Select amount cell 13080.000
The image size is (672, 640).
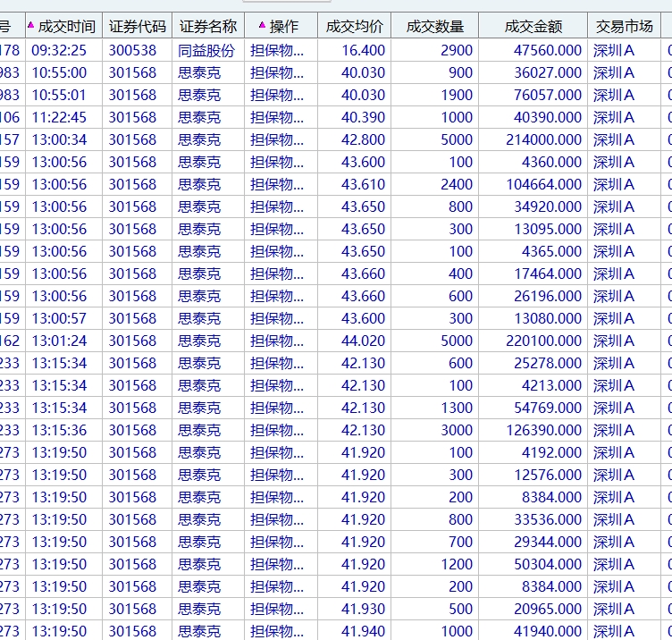[548, 318]
